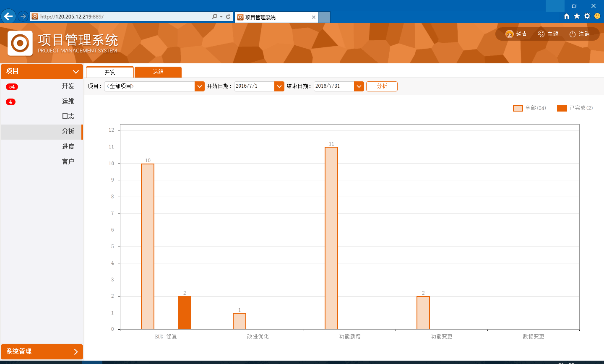This screenshot has width=604, height=364.
Task: Open the 结束日期 date picker dropdown
Action: pyautogui.click(x=359, y=86)
